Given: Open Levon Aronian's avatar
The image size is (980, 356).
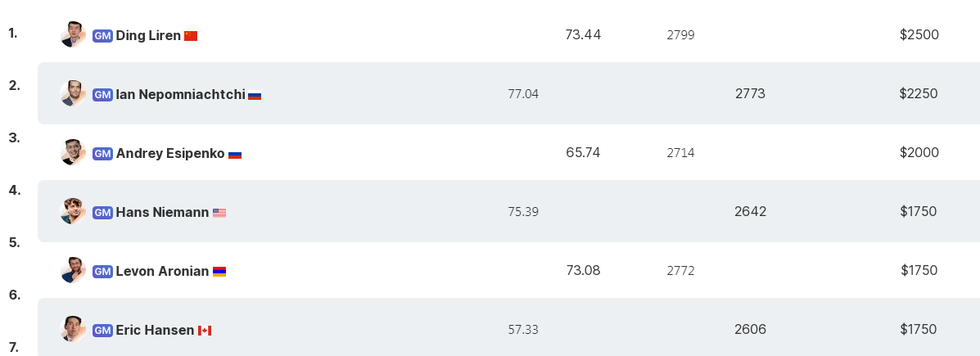Looking at the screenshot, I should click(x=73, y=270).
